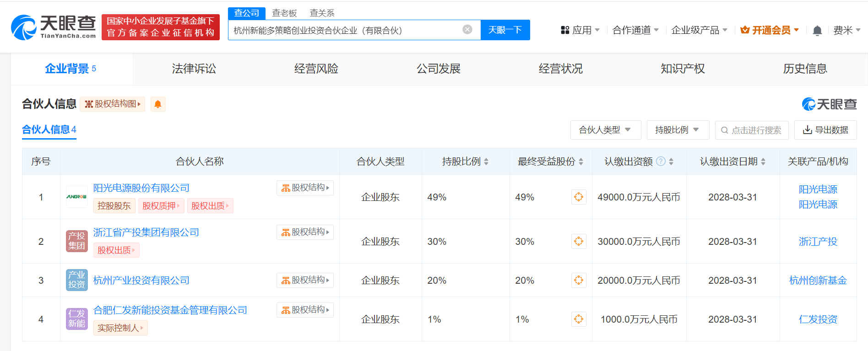Open the 合伙人类型 filter dropdown
This screenshot has height=351, width=868.
[605, 130]
